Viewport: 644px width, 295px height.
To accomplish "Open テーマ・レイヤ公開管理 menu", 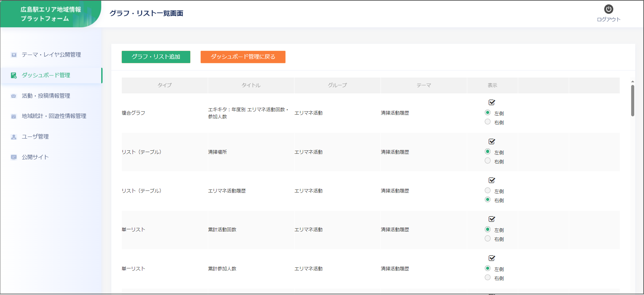I will pyautogui.click(x=51, y=55).
